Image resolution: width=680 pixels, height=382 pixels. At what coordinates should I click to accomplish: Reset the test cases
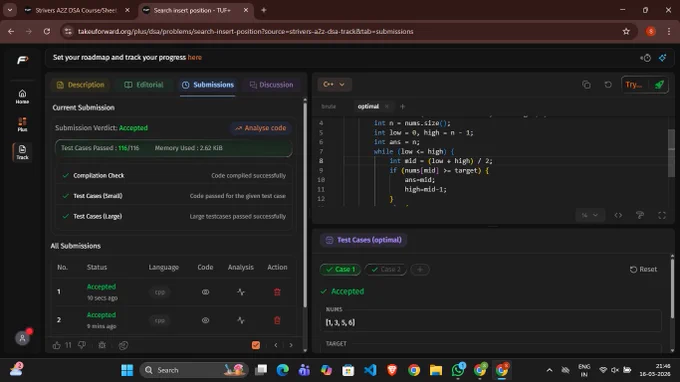tap(643, 269)
